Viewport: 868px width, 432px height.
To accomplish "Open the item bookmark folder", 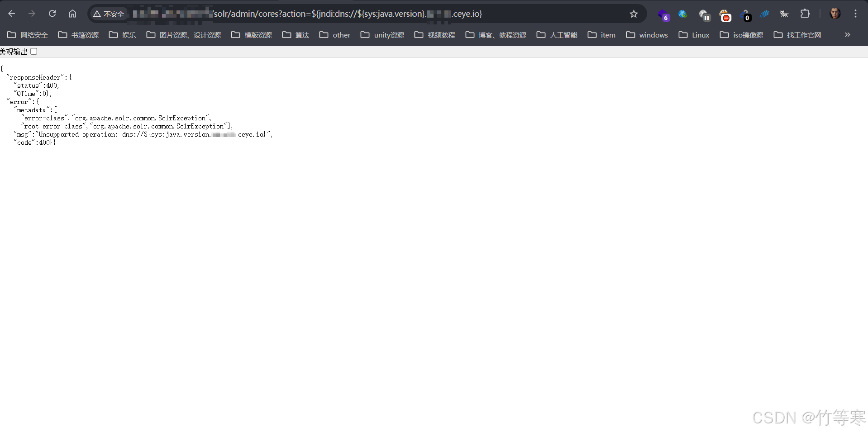I will point(601,35).
